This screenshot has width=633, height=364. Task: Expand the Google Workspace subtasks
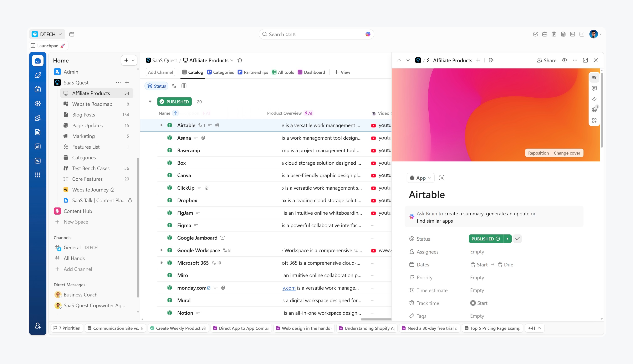(162, 250)
